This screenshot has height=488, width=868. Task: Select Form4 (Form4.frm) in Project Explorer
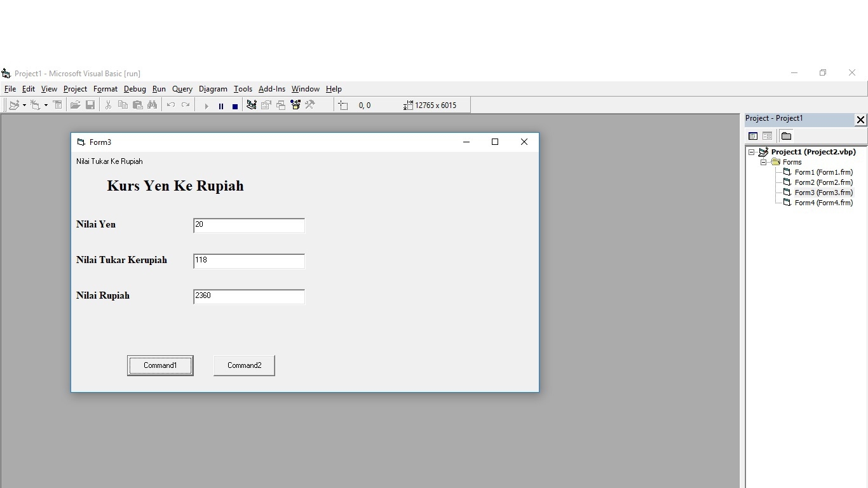coord(824,202)
